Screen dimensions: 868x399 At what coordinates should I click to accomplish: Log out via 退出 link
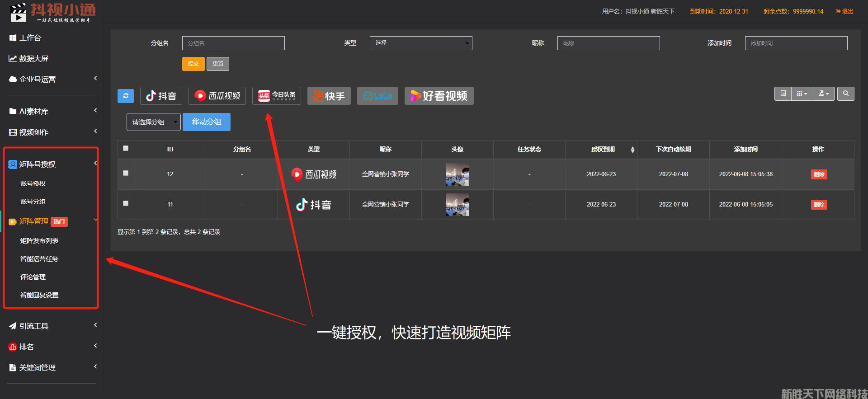844,11
